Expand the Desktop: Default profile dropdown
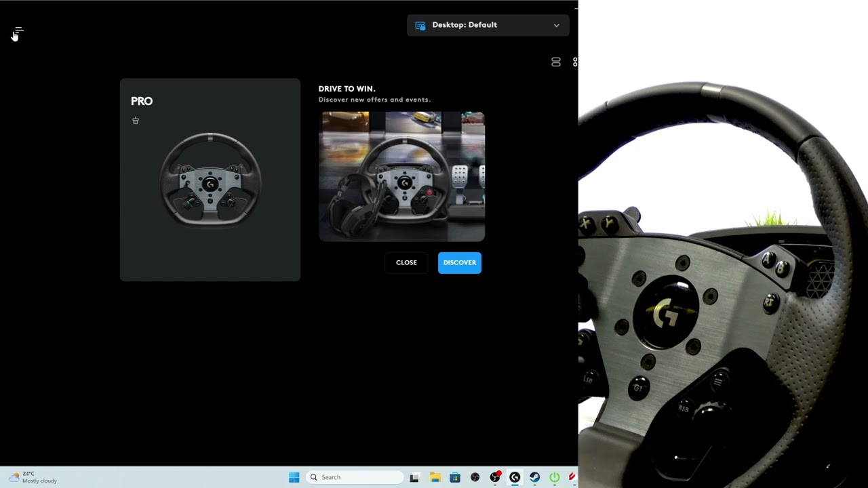 (488, 25)
